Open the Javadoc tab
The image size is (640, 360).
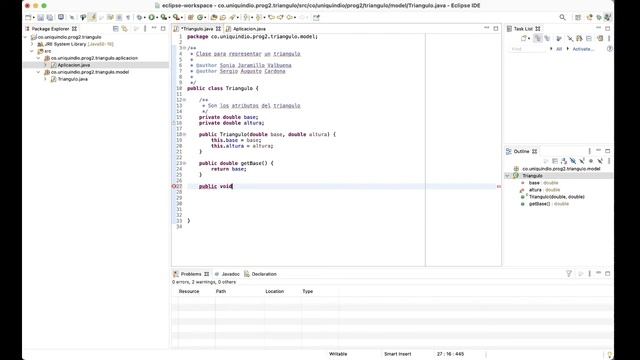227,274
